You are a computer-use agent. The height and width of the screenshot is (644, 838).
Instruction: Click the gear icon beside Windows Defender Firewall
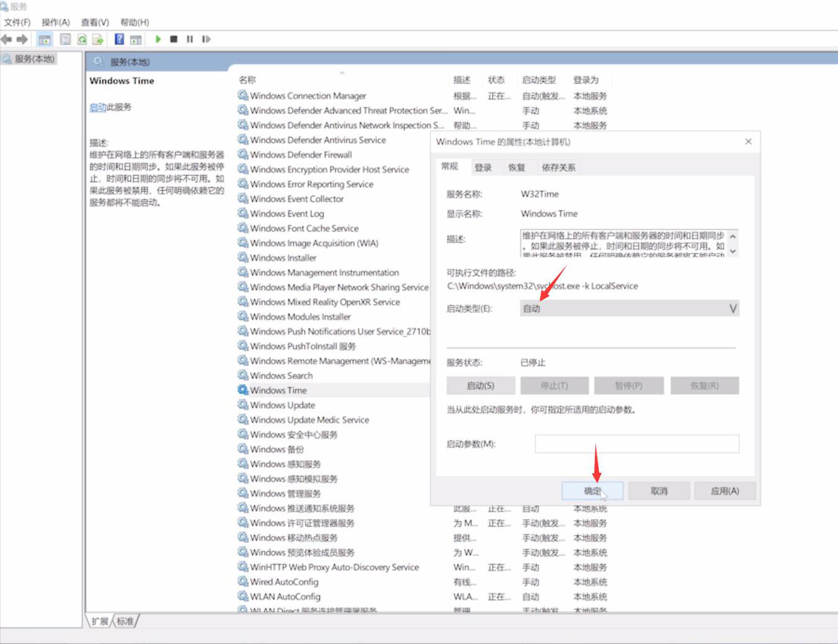243,154
